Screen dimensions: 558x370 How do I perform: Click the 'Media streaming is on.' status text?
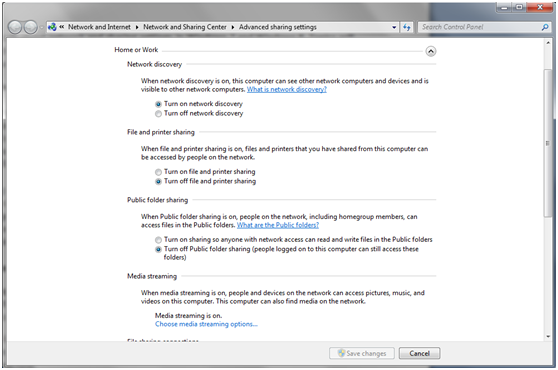(189, 316)
